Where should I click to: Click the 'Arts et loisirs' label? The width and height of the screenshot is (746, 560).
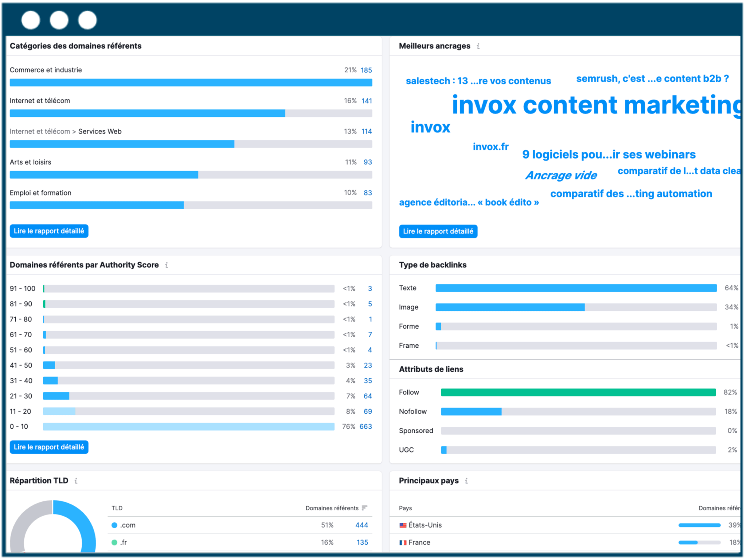click(31, 162)
